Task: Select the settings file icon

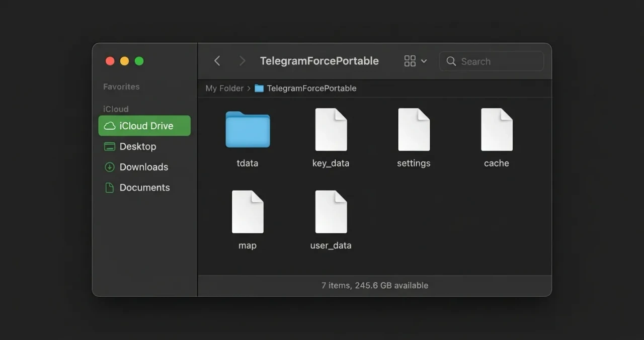Action: pos(414,130)
